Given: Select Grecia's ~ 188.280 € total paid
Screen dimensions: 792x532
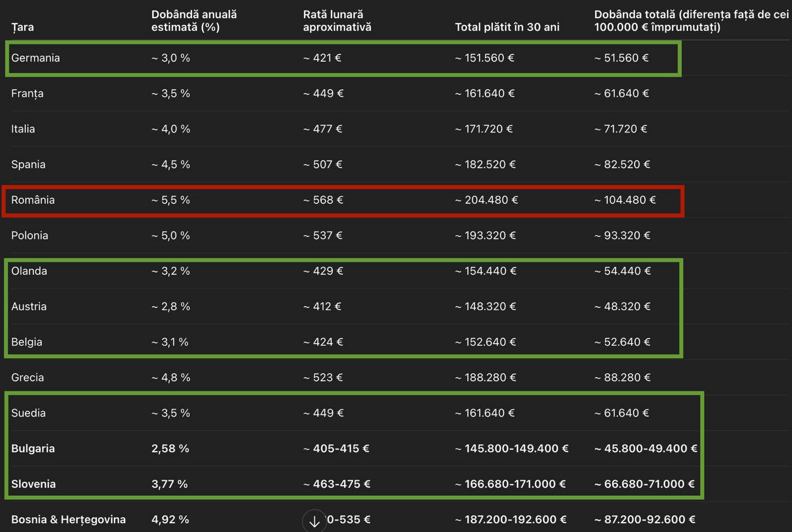Looking at the screenshot, I should click(x=485, y=378).
